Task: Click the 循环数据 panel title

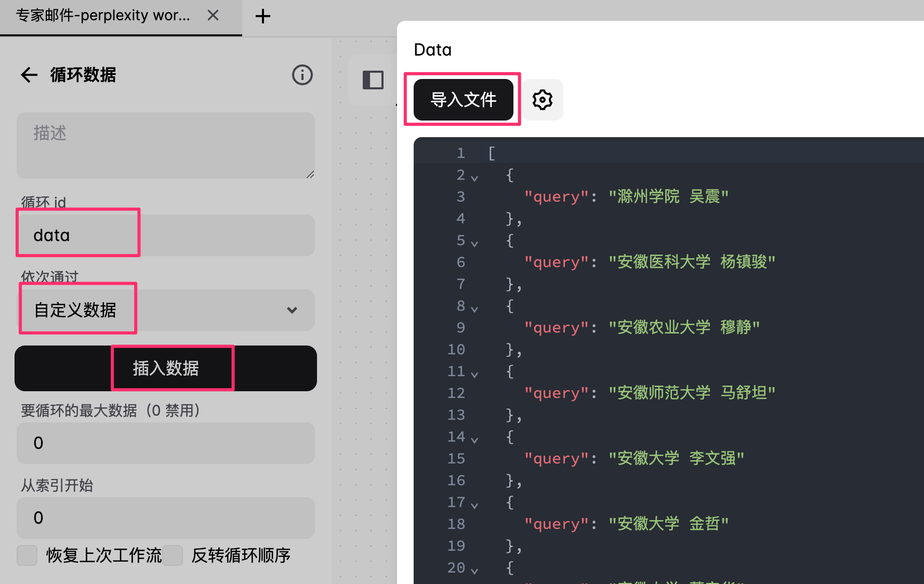Action: [83, 75]
